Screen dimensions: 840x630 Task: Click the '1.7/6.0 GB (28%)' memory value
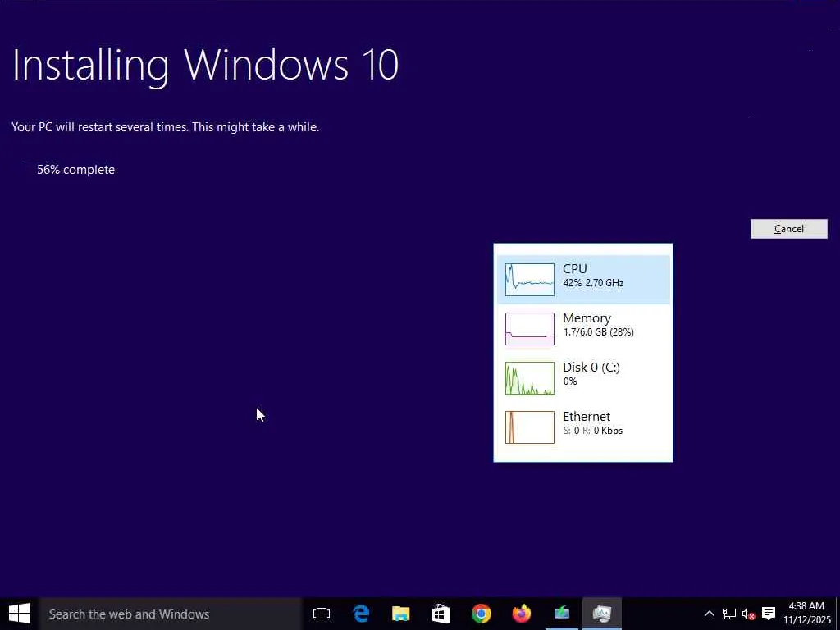(x=598, y=332)
